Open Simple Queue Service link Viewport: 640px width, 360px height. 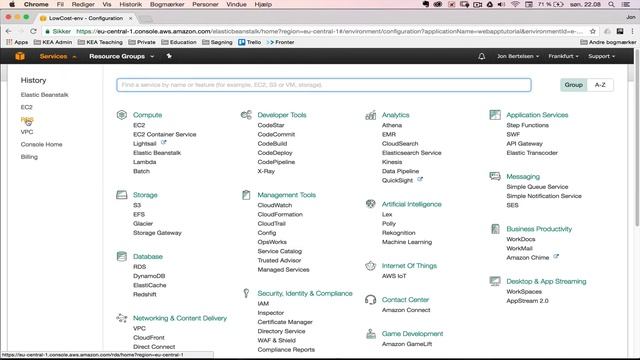[537, 187]
